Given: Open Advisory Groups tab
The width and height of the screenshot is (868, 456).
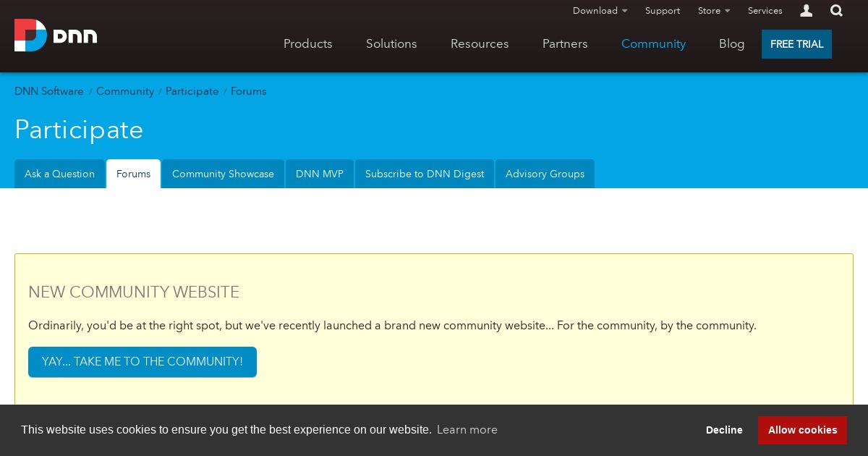Looking at the screenshot, I should click(545, 174).
